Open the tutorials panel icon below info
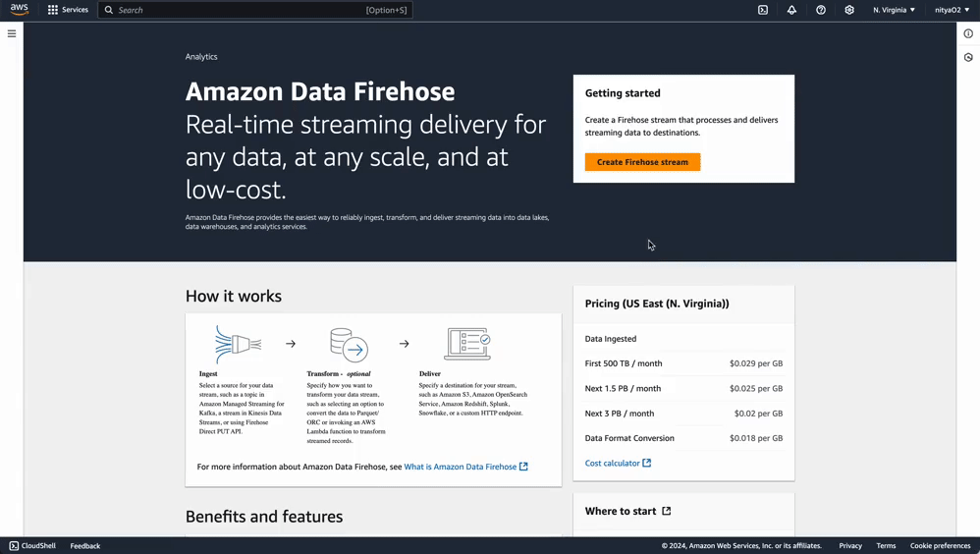The image size is (980, 554). (968, 57)
